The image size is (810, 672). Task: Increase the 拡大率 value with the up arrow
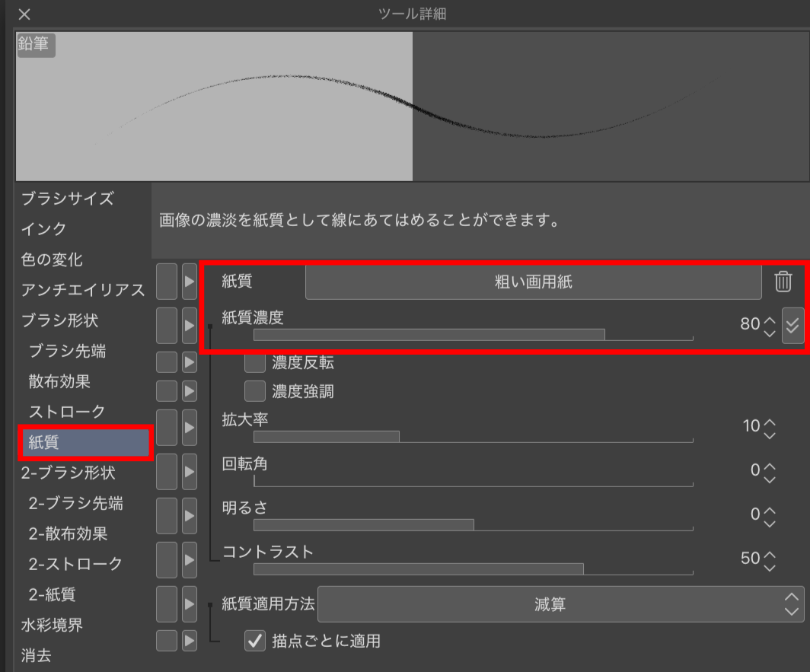point(770,422)
